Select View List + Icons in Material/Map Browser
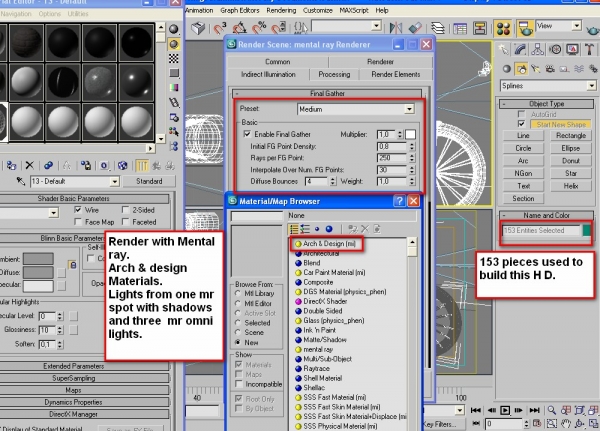This screenshot has width=600, height=431. [305, 229]
